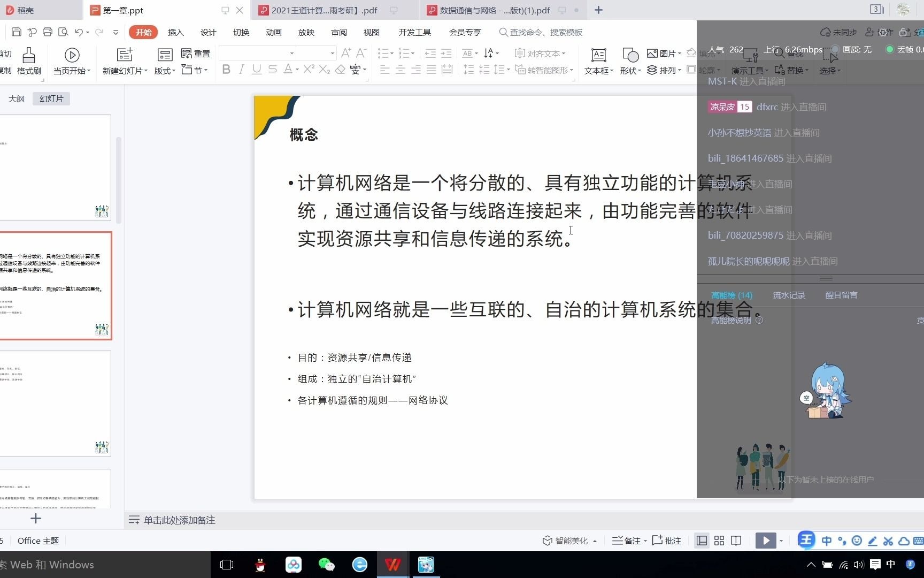Image resolution: width=924 pixels, height=578 pixels.
Task: Open the font size dropdown
Action: pyautogui.click(x=332, y=53)
